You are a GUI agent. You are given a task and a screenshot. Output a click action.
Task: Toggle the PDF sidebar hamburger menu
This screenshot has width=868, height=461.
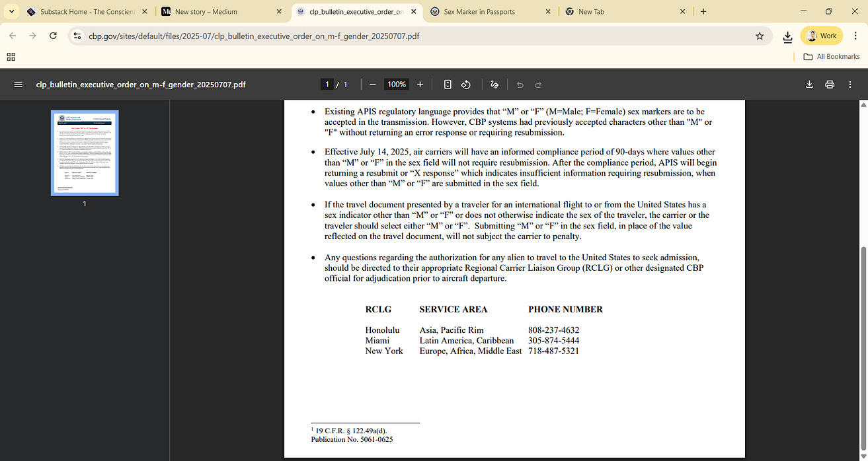(x=18, y=85)
